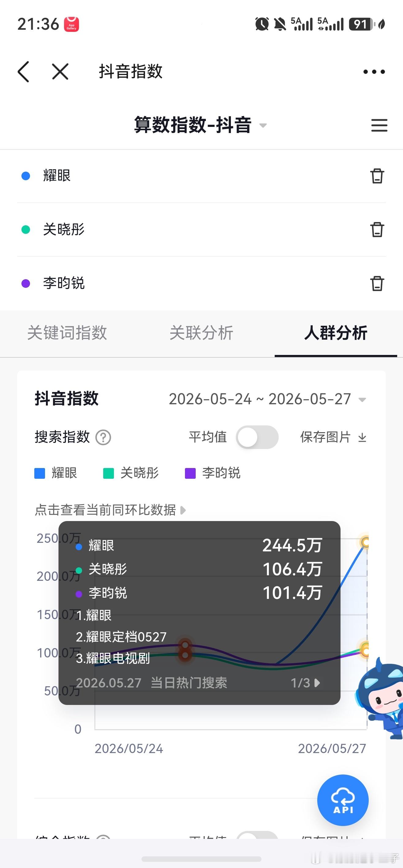Delete the 李昀锐 keyword with trash icon
The image size is (403, 868).
[377, 284]
